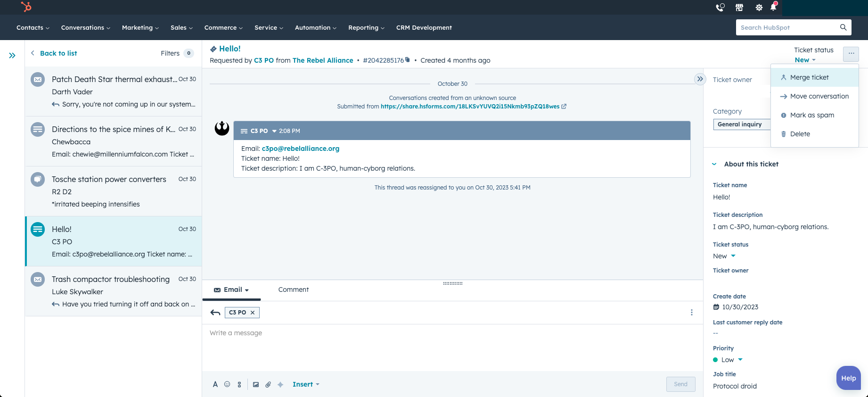This screenshot has width=868, height=397.
Task: Collapse the right panel via double-arrow button
Action: [x=700, y=79]
